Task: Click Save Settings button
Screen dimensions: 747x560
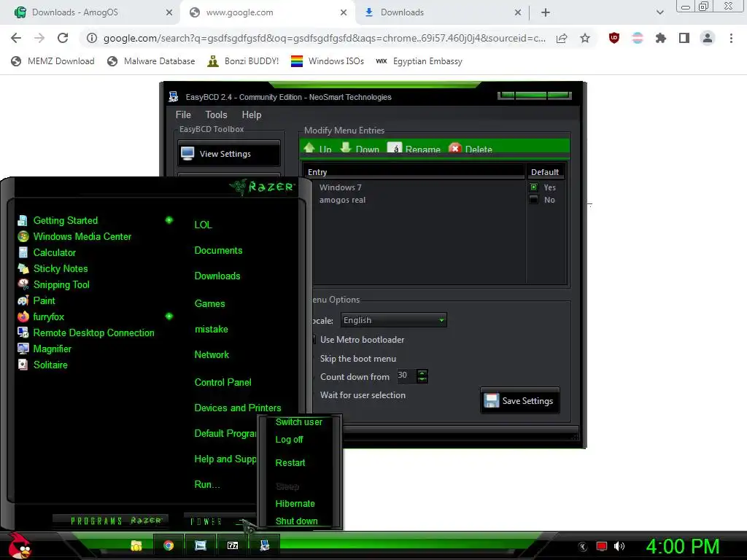Action: click(519, 401)
